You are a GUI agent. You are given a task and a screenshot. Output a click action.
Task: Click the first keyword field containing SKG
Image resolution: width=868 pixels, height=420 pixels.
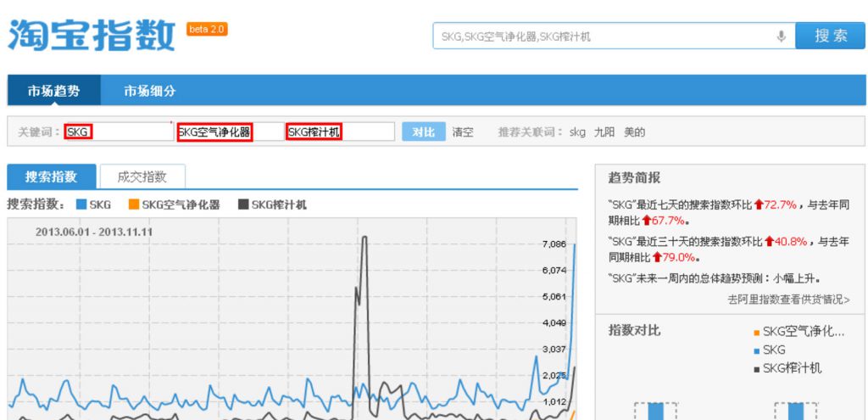click(118, 132)
